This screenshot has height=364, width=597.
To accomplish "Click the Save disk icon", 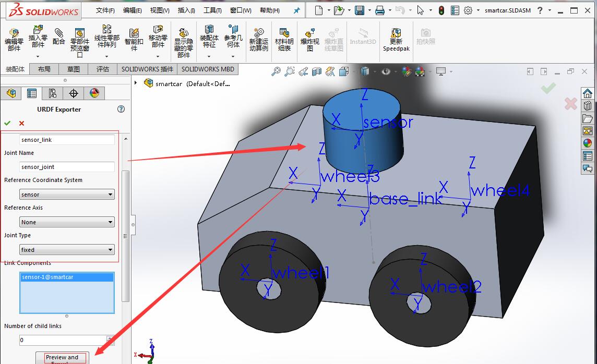I will 360,10.
